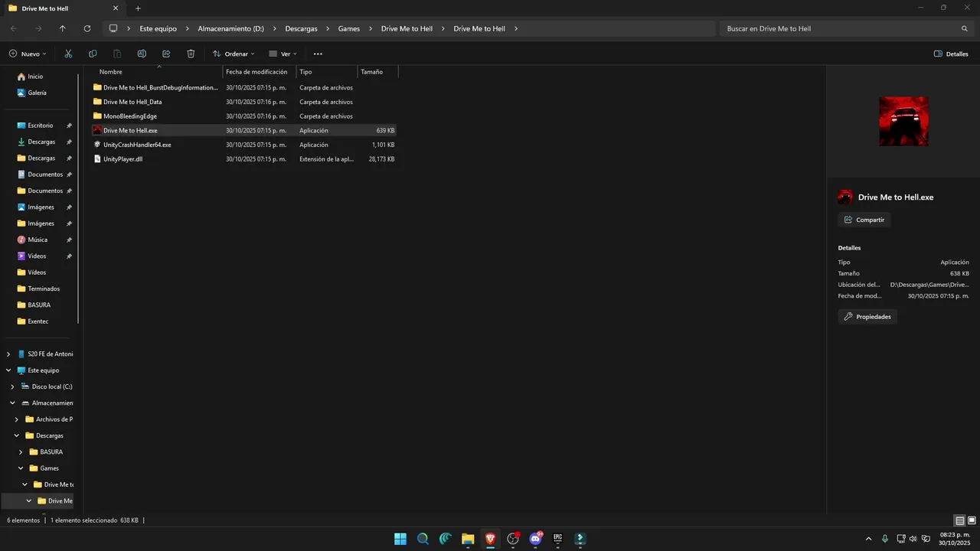980x551 pixels.
Task: Click Games in the address breadcrumb
Action: click(x=349, y=28)
